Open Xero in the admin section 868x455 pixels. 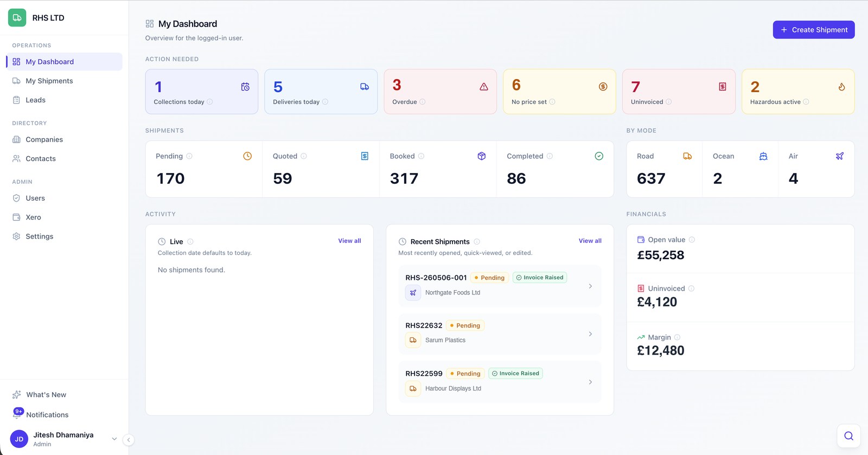(64, 217)
